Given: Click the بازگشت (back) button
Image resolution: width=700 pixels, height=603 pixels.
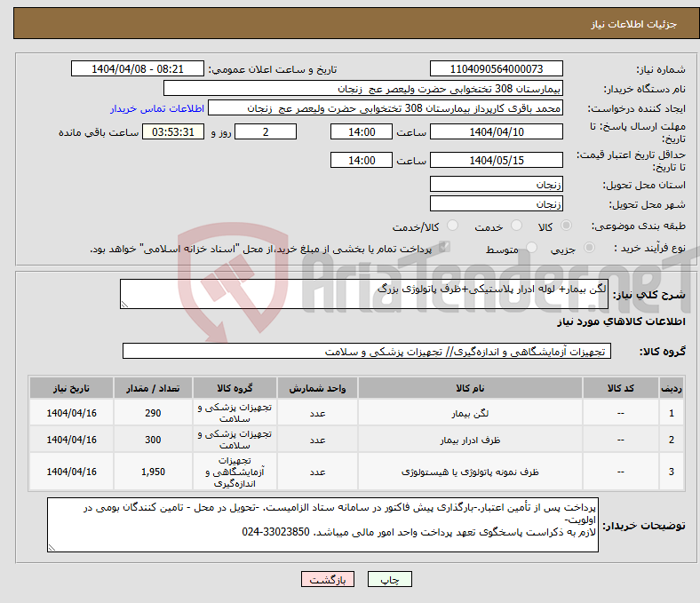Looking at the screenshot, I should [328, 579].
